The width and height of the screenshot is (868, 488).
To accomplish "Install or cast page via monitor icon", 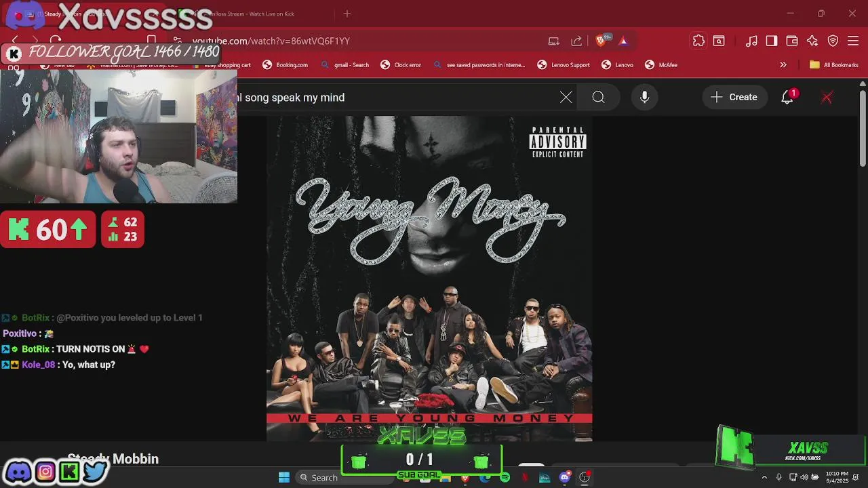I will (x=554, y=41).
